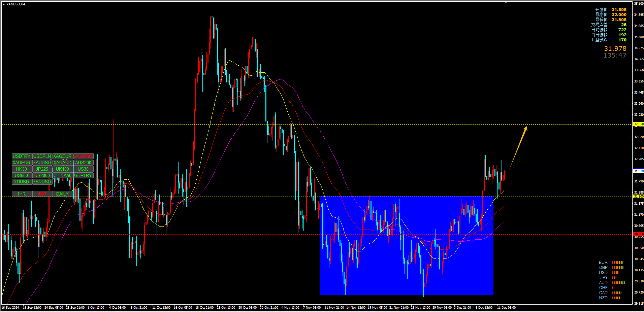Select the US2000 symbol button

42,175
